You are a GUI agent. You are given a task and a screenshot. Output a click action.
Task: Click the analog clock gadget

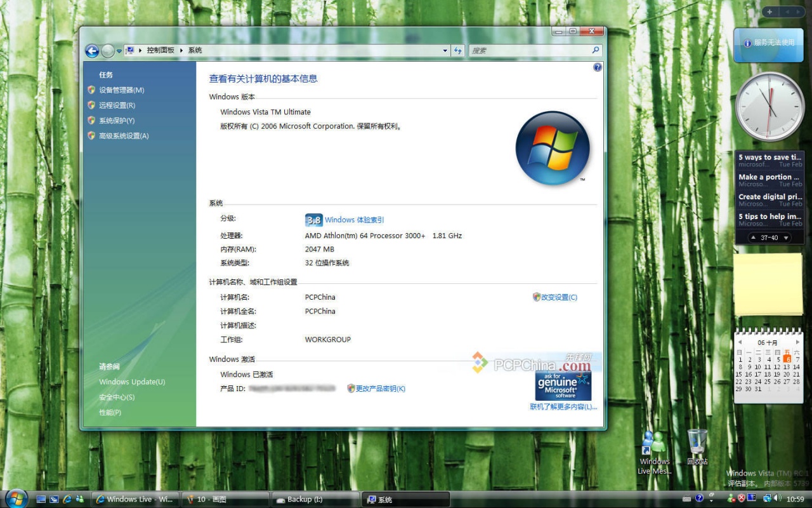coord(769,106)
